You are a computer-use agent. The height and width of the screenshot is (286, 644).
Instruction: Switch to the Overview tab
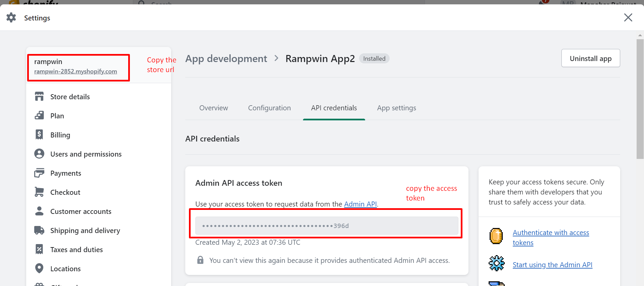click(x=213, y=108)
